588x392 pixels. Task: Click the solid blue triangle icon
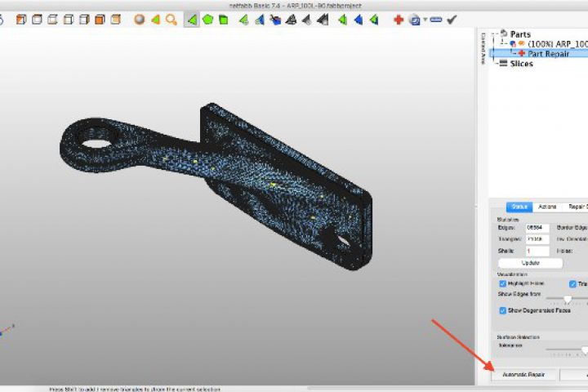(359, 20)
